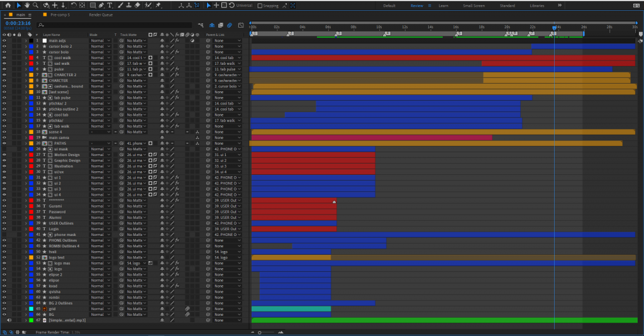Image resolution: width=644 pixels, height=336 pixels.
Task: Select the Type tool
Action: tap(110, 5)
